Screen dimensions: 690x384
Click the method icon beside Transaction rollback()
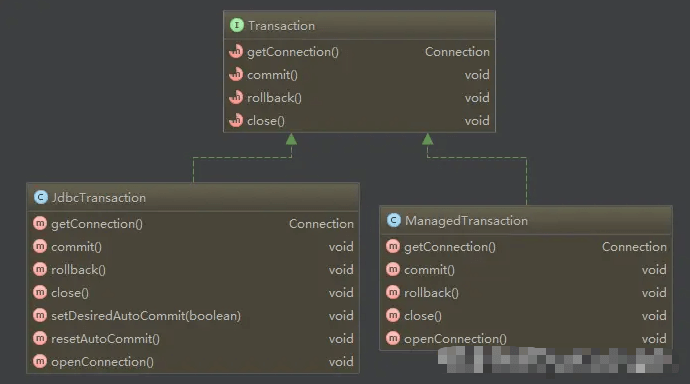[x=236, y=97]
